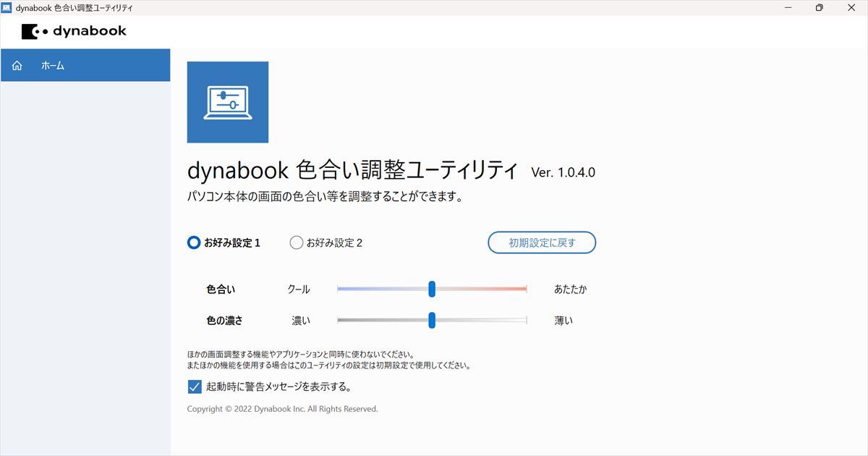The width and height of the screenshot is (868, 456).
Task: Click the クール label
Action: pyautogui.click(x=299, y=289)
